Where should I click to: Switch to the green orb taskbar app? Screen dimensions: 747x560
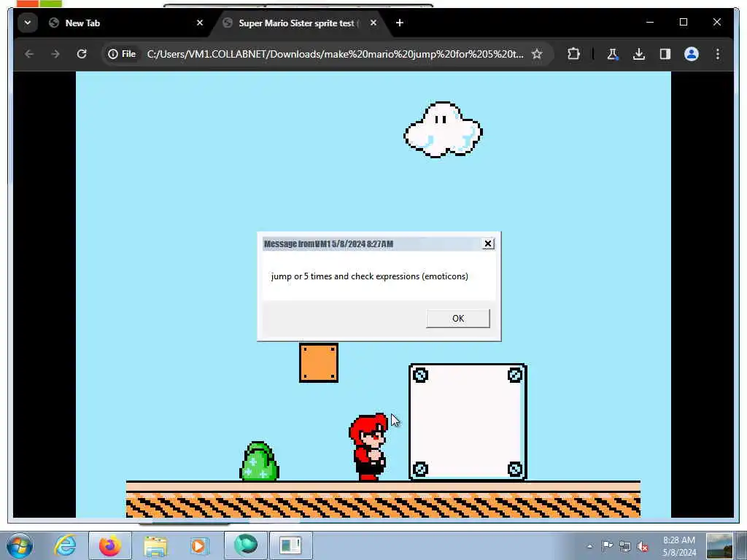246,545
